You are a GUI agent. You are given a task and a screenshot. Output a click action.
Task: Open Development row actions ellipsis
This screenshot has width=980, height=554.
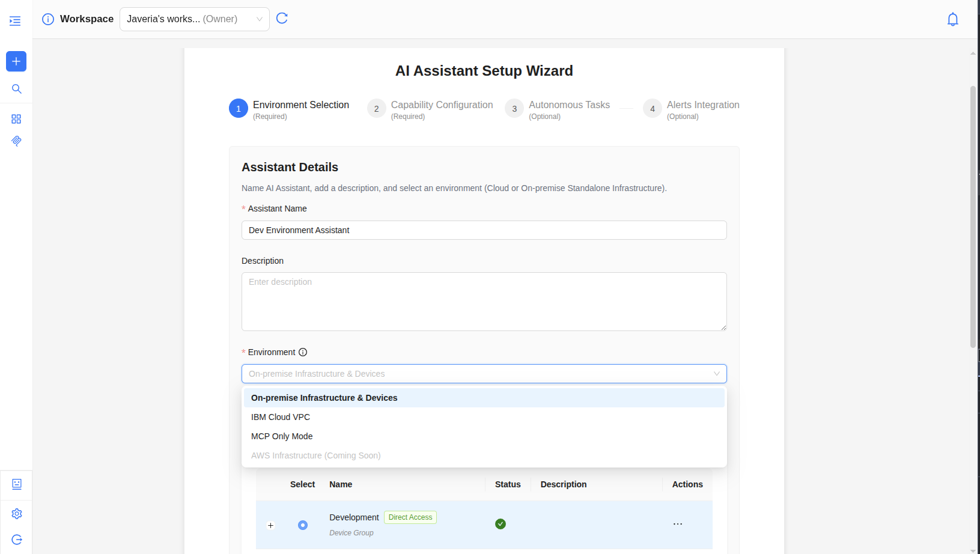[x=678, y=524]
